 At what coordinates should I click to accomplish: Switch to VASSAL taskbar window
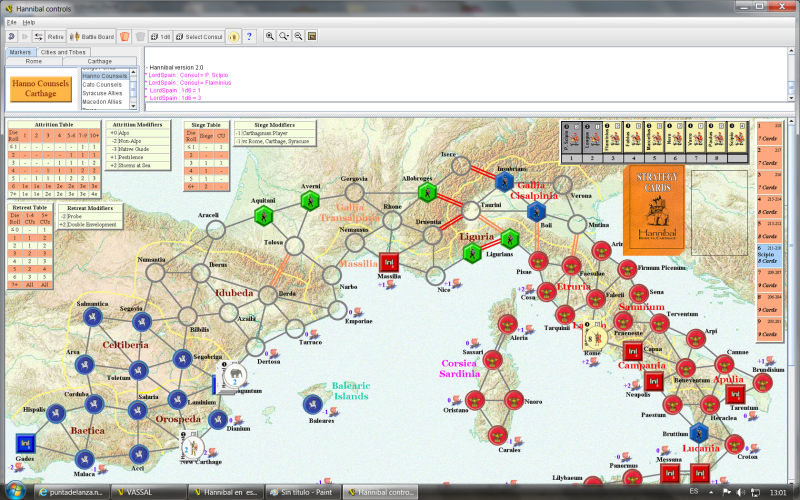click(x=148, y=492)
